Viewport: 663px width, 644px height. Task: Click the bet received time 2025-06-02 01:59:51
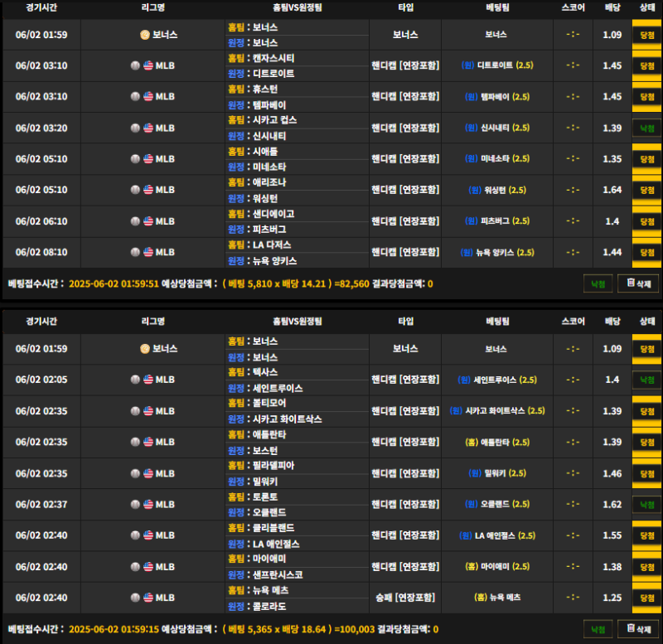[114, 283]
